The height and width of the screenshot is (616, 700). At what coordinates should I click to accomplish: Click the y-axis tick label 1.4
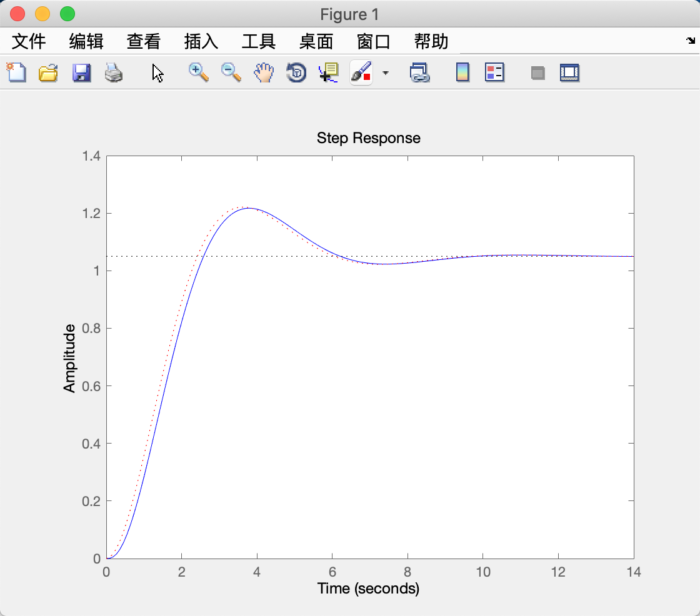click(91, 156)
